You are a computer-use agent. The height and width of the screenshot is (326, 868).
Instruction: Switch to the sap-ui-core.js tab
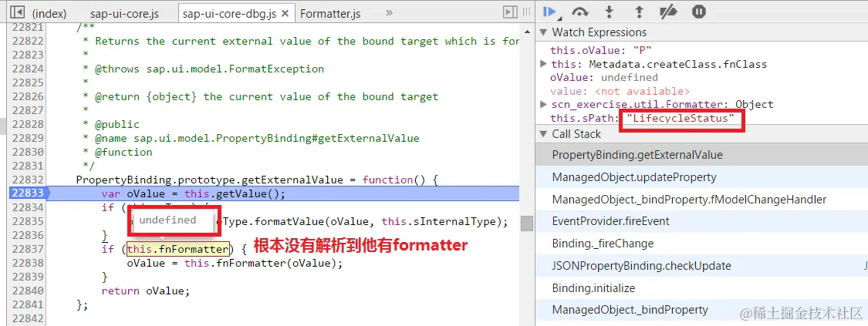(124, 13)
